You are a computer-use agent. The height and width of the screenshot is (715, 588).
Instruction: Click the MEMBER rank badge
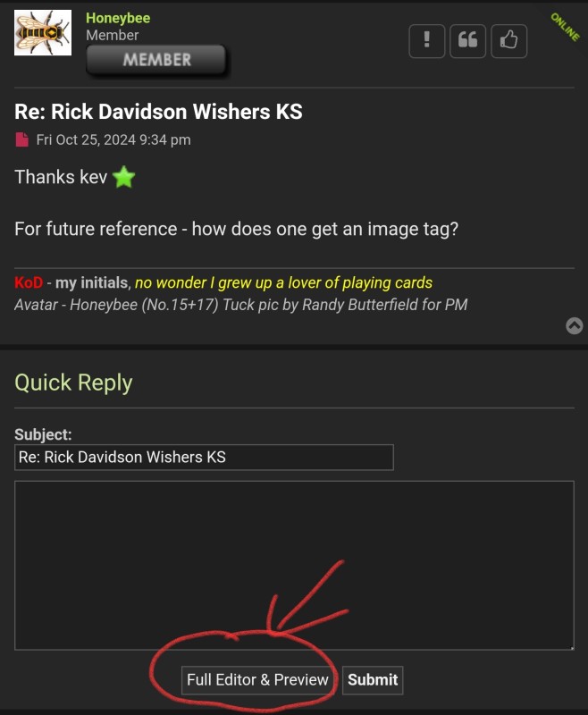[x=156, y=60]
